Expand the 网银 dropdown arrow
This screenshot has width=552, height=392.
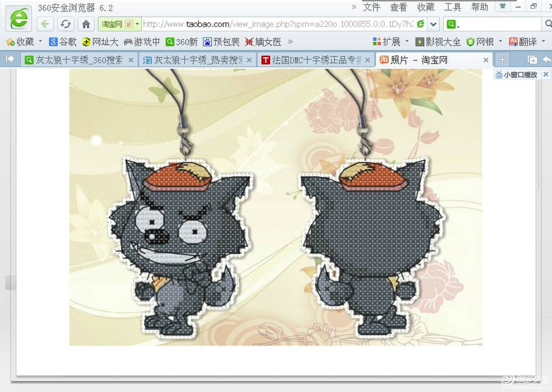[x=501, y=41]
